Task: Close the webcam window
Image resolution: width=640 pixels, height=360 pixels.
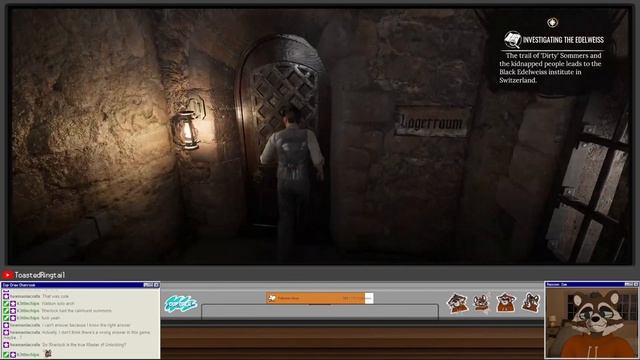Action: [636, 284]
